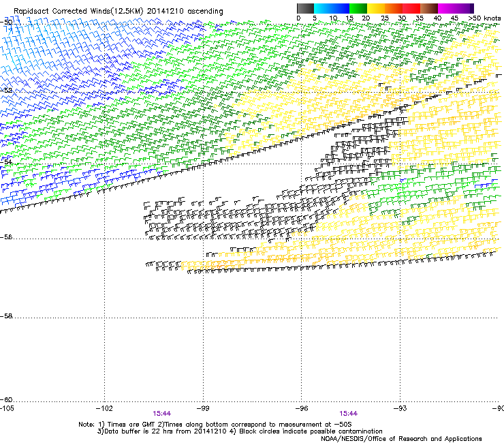Click the NOAA/NESDIS credit text
The width and height of the screenshot is (504, 443).
(x=401, y=439)
